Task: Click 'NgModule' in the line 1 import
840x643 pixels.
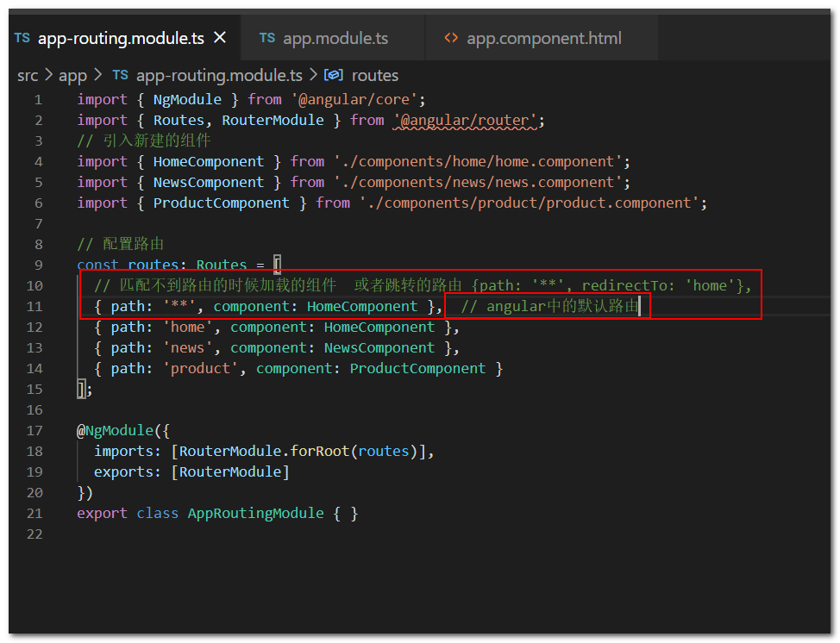Action: (x=187, y=100)
